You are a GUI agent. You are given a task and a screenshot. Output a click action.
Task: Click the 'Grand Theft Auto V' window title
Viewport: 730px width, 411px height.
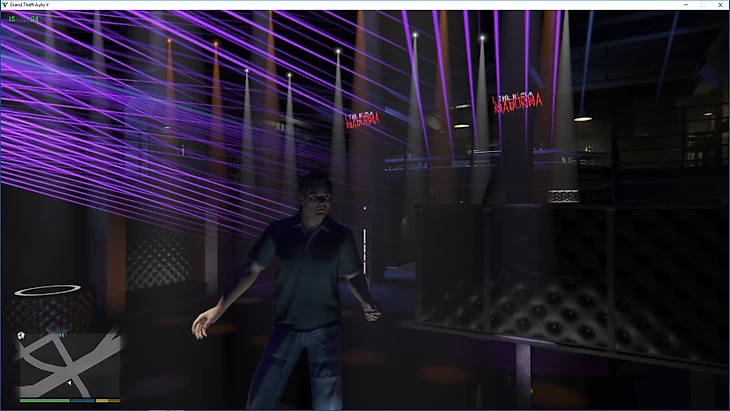point(29,5)
